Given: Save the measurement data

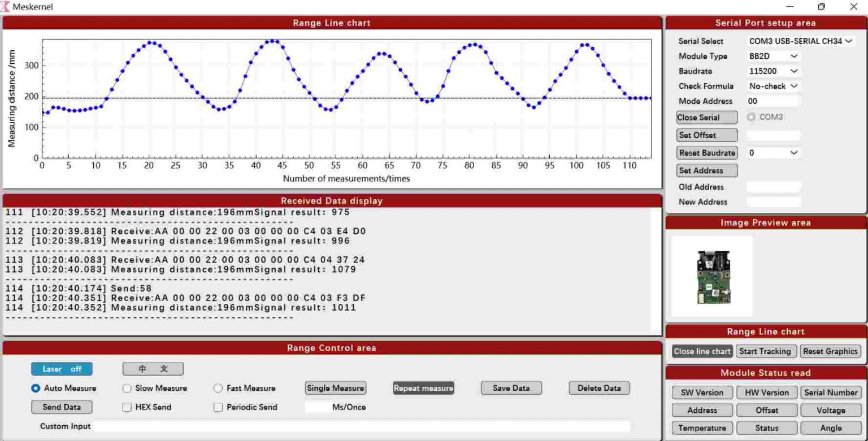Looking at the screenshot, I should [x=510, y=388].
